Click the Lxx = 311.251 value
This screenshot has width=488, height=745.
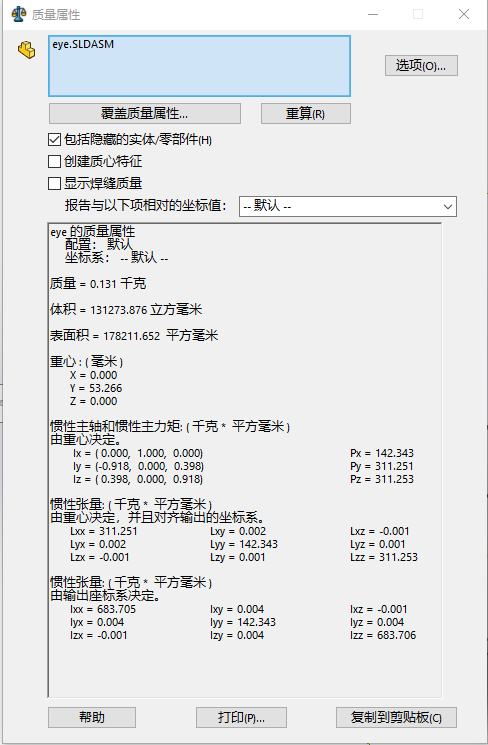pyautogui.click(x=104, y=531)
